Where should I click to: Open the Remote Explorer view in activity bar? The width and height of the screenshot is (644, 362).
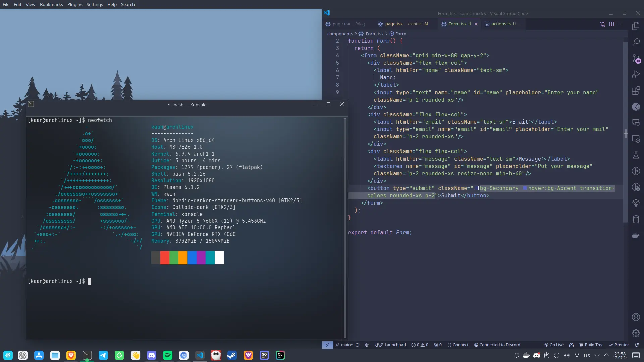636,139
